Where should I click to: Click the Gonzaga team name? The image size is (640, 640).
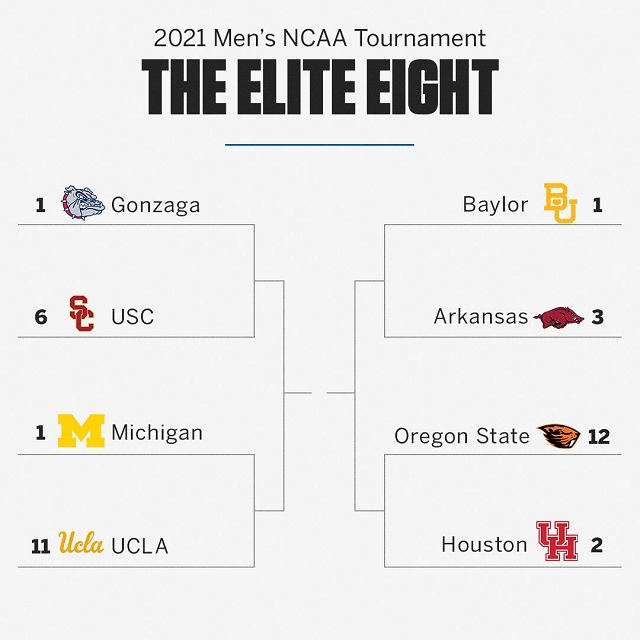coord(156,205)
